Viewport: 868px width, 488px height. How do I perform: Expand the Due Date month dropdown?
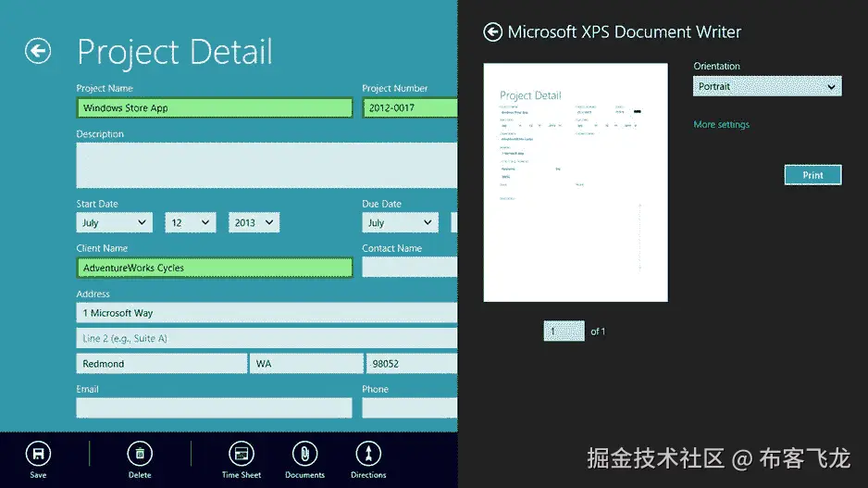pos(401,222)
